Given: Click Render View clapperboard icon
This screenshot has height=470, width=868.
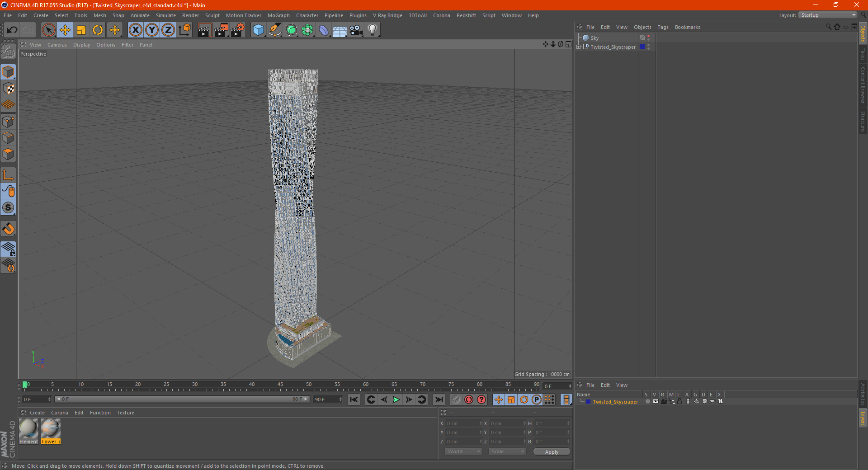Looking at the screenshot, I should (204, 30).
